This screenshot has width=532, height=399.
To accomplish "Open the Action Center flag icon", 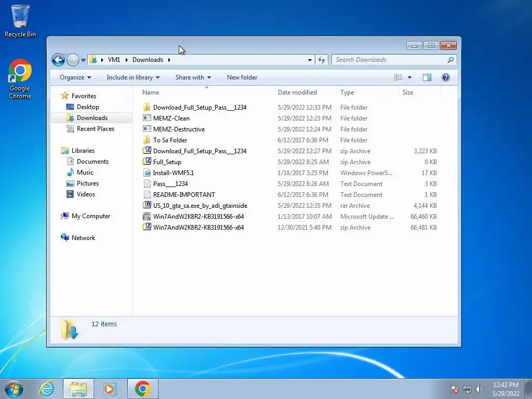I will (454, 389).
